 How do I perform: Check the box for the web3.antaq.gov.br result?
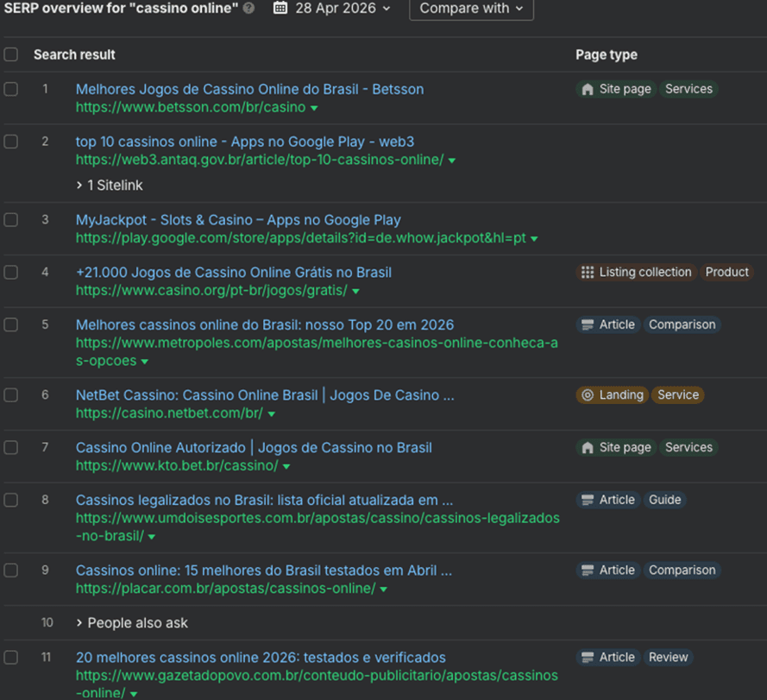10,142
